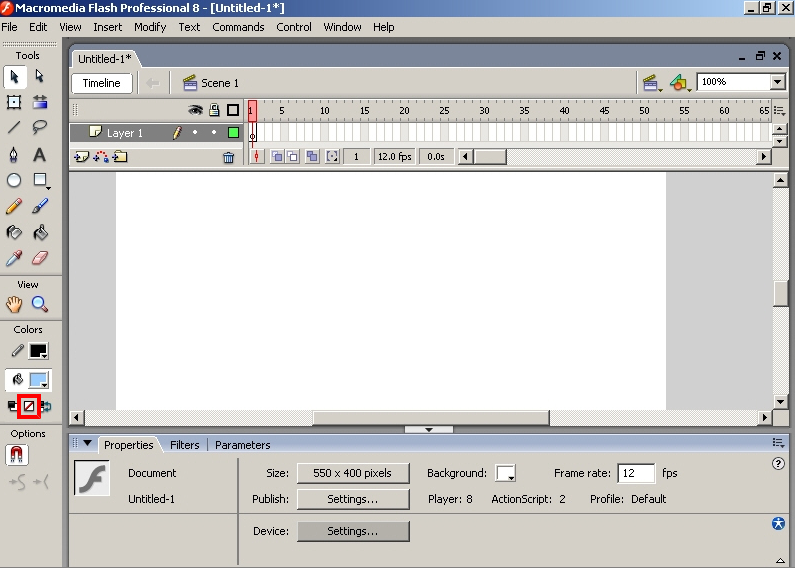
Task: Toggle lock all layers padlock icon
Action: 214,110
